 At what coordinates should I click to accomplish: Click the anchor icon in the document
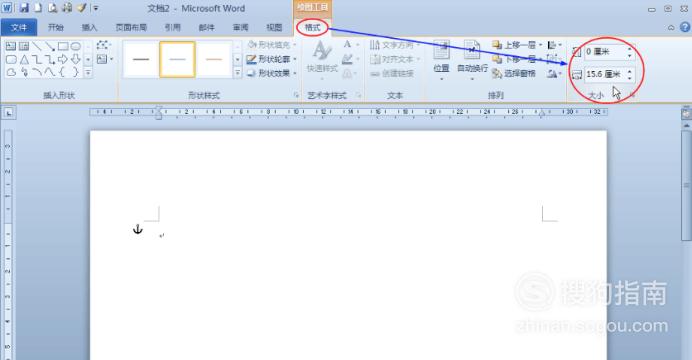pyautogui.click(x=138, y=229)
